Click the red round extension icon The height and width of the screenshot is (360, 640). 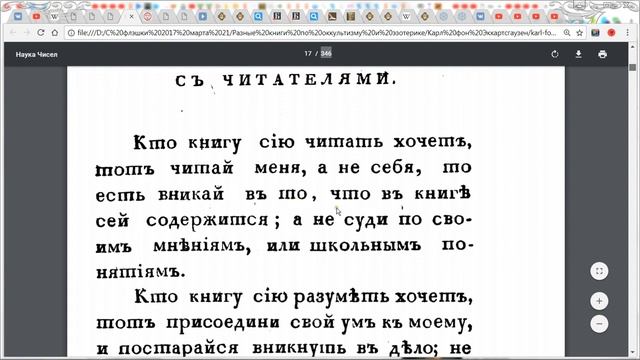[611, 33]
